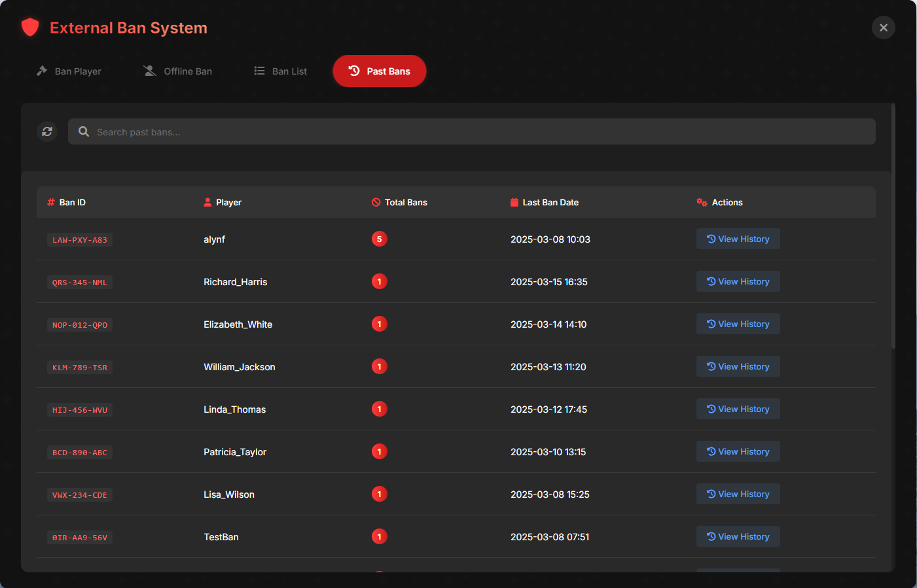Click the QRS-345-NML ban ID label
Image resolution: width=917 pixels, height=588 pixels.
click(80, 282)
